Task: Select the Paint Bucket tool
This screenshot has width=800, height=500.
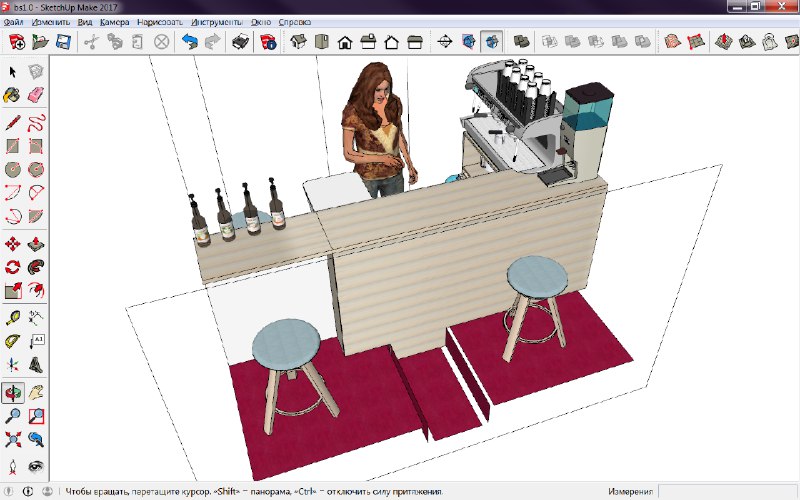Action: 13,96
